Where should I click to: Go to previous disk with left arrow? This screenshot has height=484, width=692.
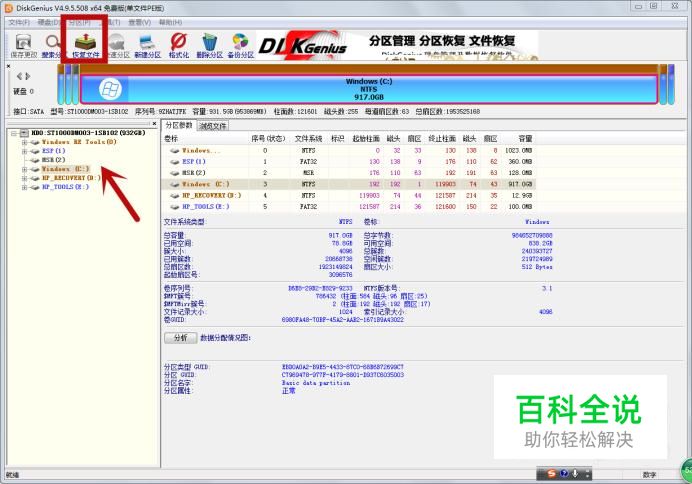coord(19,76)
